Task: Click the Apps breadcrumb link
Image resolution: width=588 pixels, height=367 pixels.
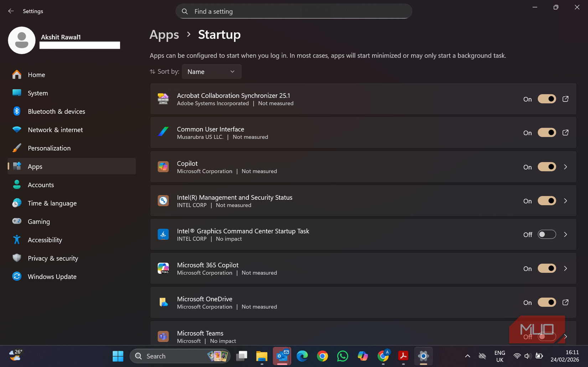Action: pyautogui.click(x=164, y=35)
